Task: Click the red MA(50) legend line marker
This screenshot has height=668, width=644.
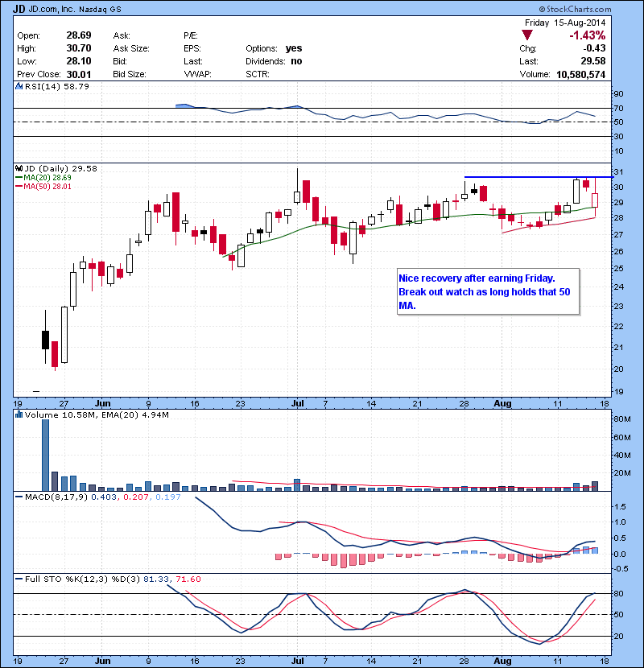Action: (x=19, y=187)
